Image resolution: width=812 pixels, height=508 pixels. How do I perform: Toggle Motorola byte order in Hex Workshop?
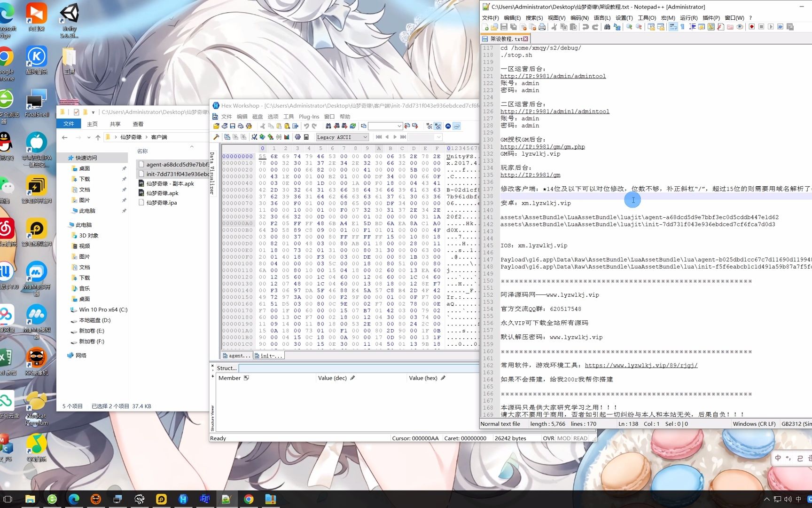tap(448, 126)
